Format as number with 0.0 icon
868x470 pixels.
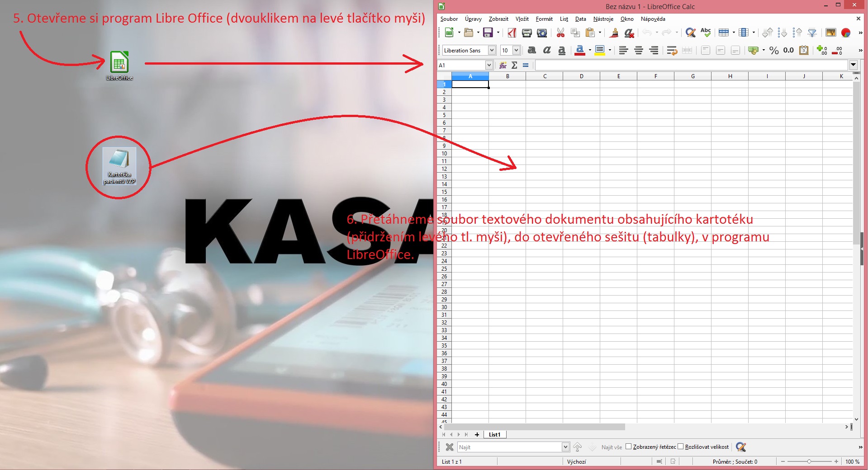(788, 51)
